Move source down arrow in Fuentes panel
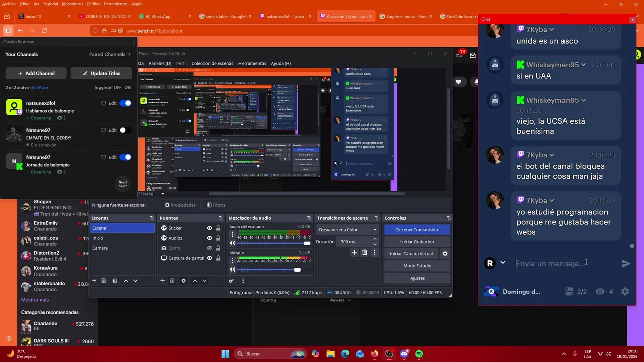Viewport: 644px width, 362px height. click(x=204, y=281)
